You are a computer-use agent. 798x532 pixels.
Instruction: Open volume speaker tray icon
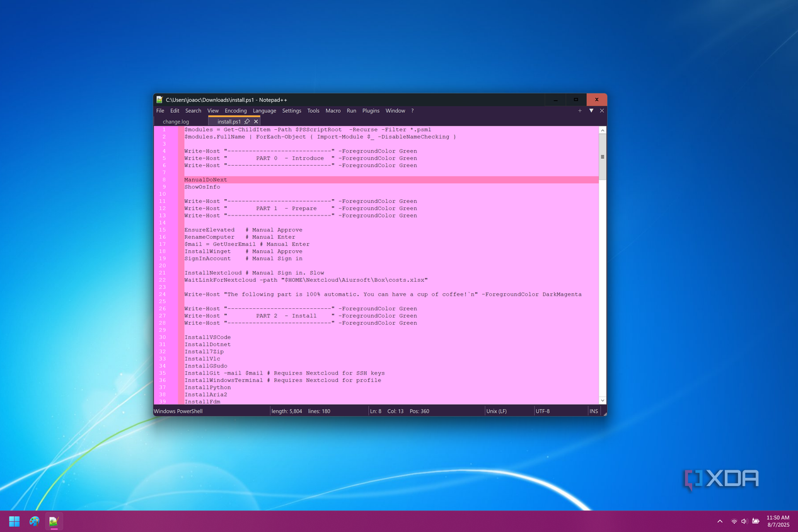(744, 521)
